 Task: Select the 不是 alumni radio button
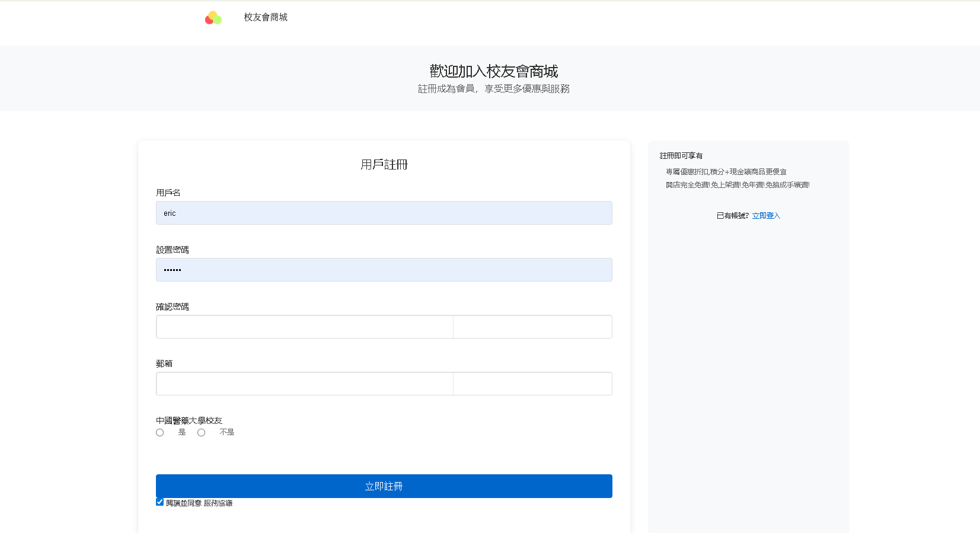click(202, 433)
